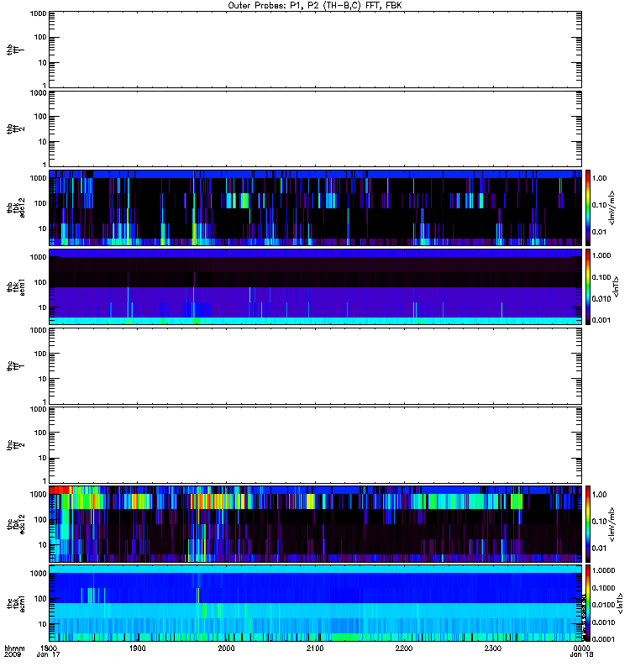Click the 0000 time axis label
This screenshot has width=630, height=672.
tap(581, 648)
